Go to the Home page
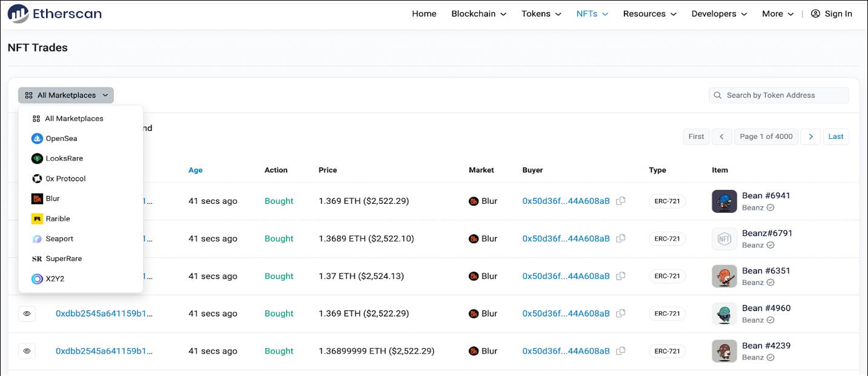The image size is (868, 376). 424,14
